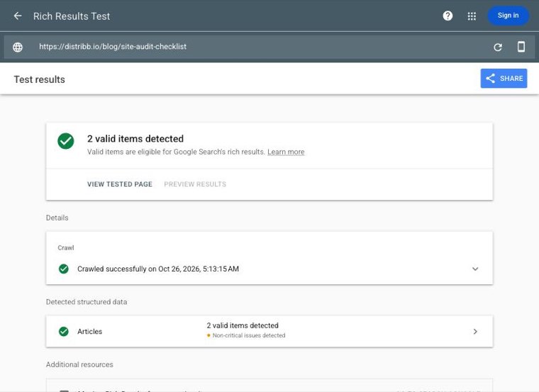The width and height of the screenshot is (539, 392).
Task: Click the Sign in button
Action: coord(508,16)
